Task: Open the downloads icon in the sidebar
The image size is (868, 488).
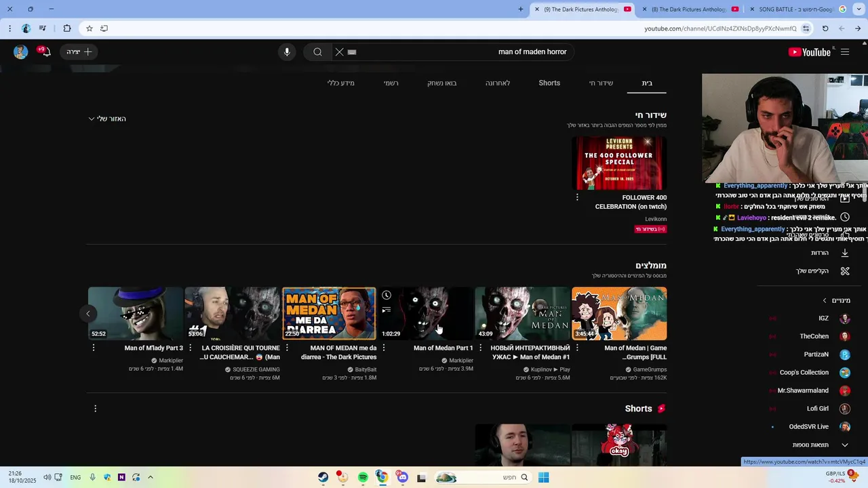Action: click(845, 253)
